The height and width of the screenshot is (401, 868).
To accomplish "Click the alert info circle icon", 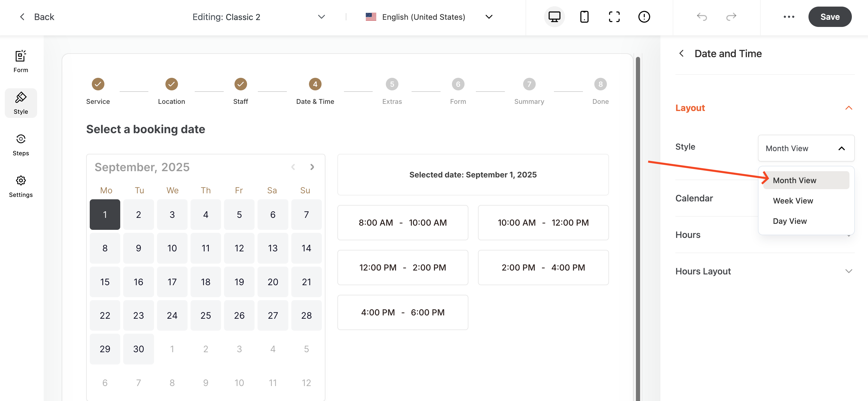I will [x=644, y=17].
